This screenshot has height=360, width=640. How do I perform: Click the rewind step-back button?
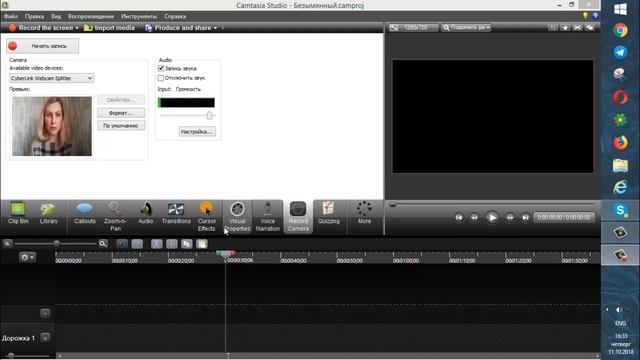point(474,218)
